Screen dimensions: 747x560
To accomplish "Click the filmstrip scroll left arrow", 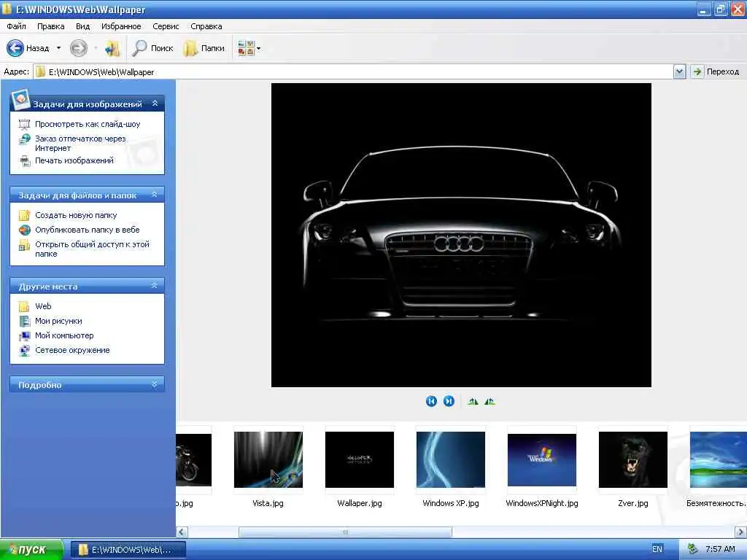I will click(182, 532).
